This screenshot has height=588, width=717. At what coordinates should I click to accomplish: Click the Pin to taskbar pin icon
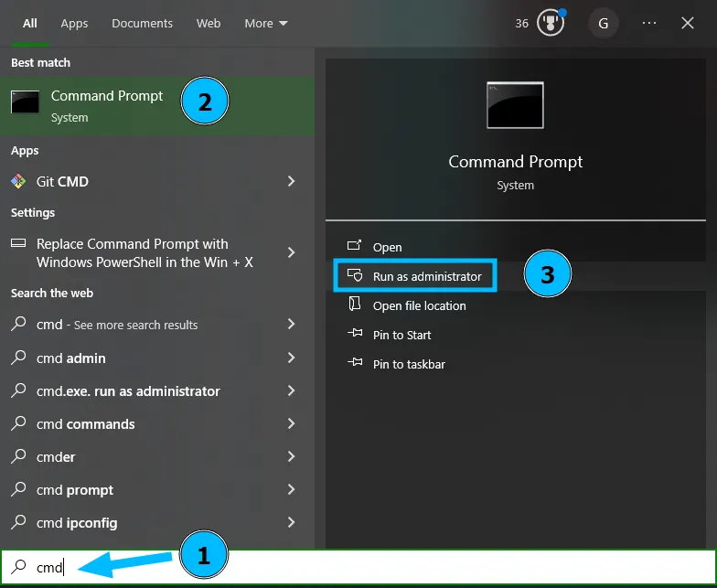click(x=355, y=362)
